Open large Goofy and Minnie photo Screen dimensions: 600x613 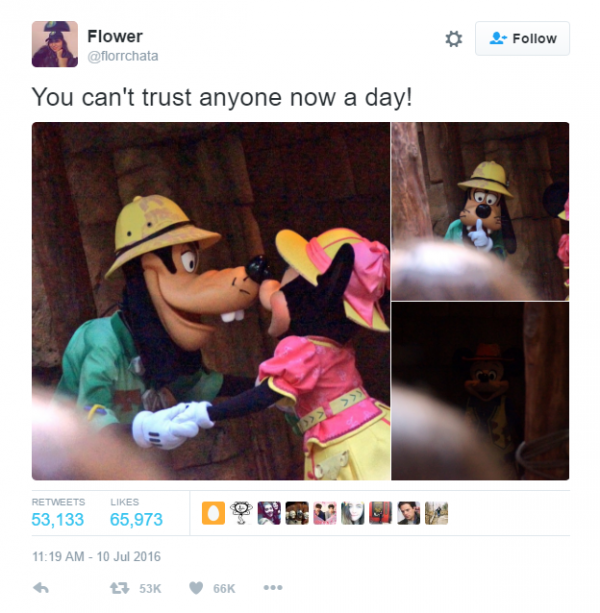tap(211, 301)
